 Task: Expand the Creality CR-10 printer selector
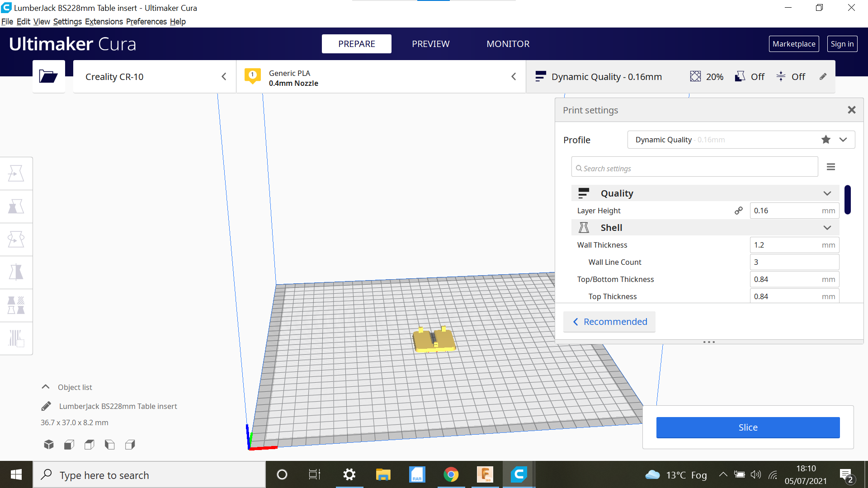pos(155,77)
